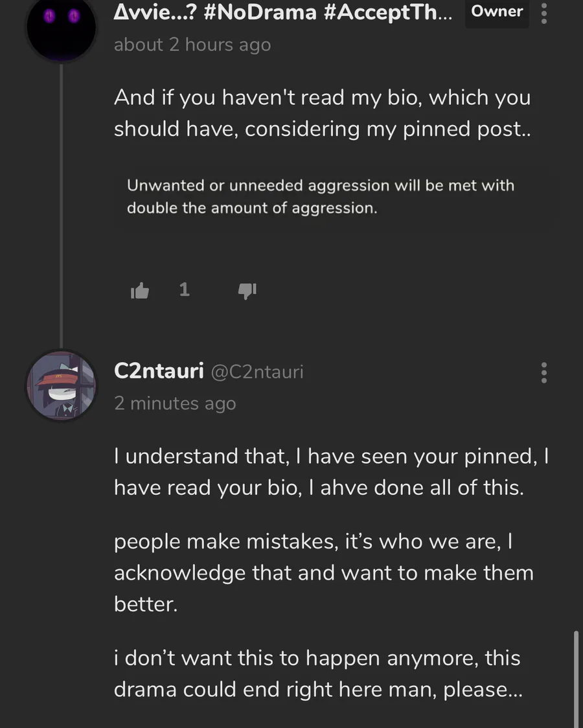Screen dimensions: 583x728
Task: Open C2ntauri's profile avatar
Action: tap(61, 386)
